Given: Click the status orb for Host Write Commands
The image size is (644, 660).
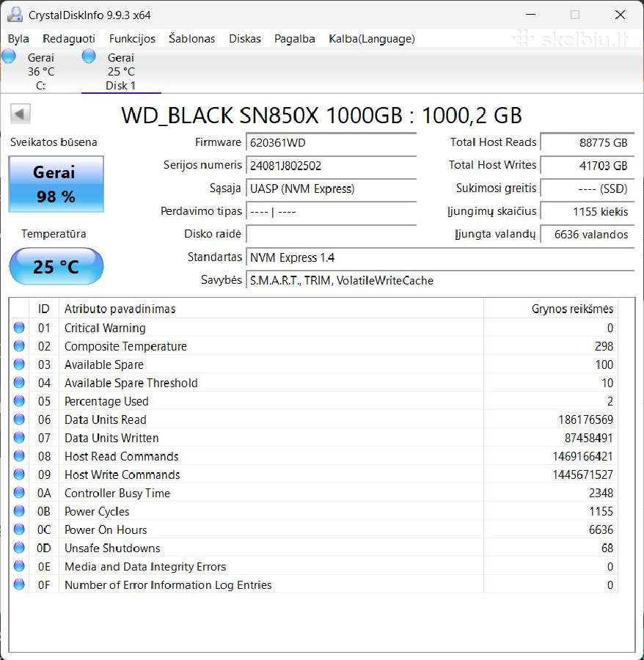Looking at the screenshot, I should 19,474.
